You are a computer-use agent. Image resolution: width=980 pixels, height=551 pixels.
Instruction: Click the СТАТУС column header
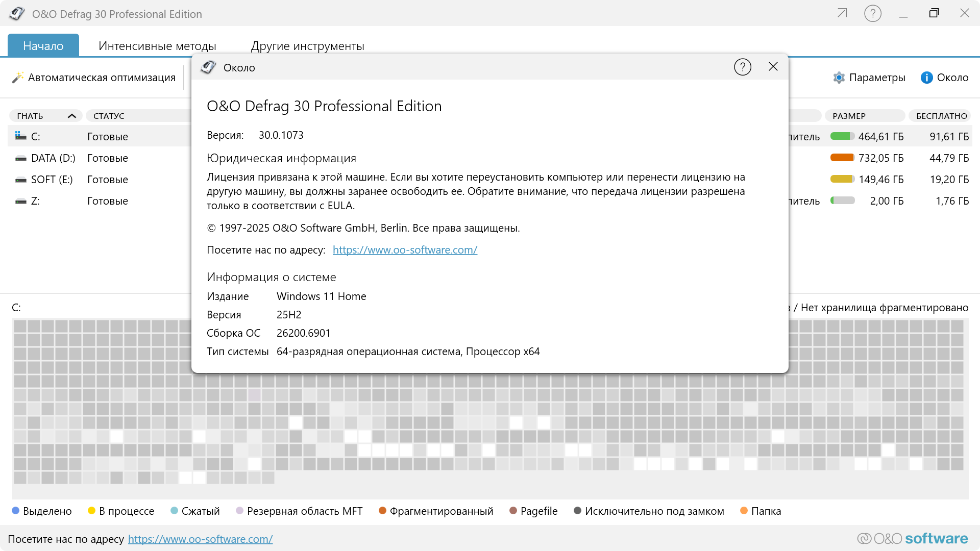click(109, 116)
